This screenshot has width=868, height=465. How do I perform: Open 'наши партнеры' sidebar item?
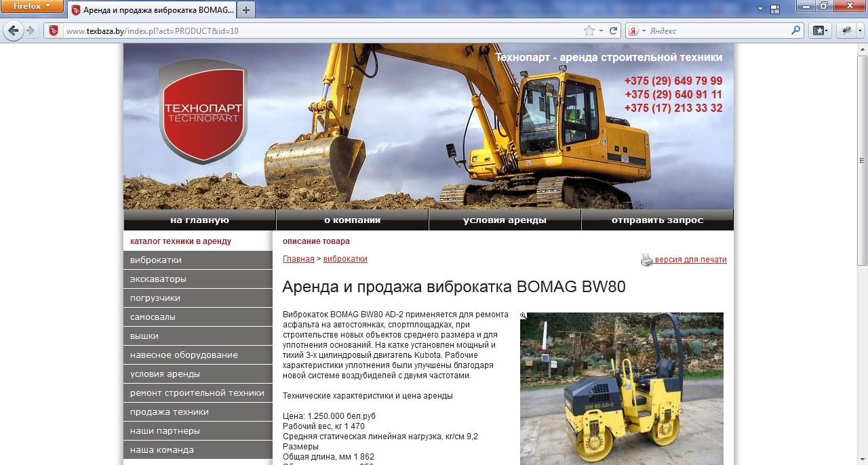point(197,431)
